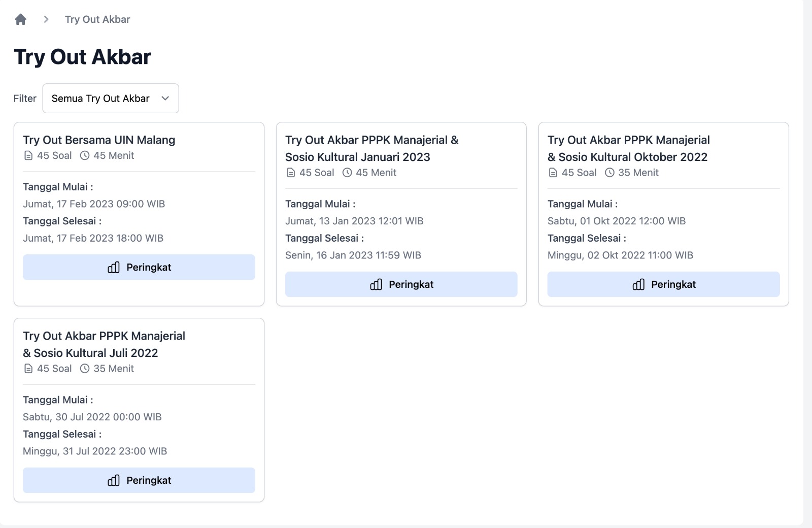The width and height of the screenshot is (812, 528).
Task: Click the document icon on the Oktober 2022 card
Action: 553,173
